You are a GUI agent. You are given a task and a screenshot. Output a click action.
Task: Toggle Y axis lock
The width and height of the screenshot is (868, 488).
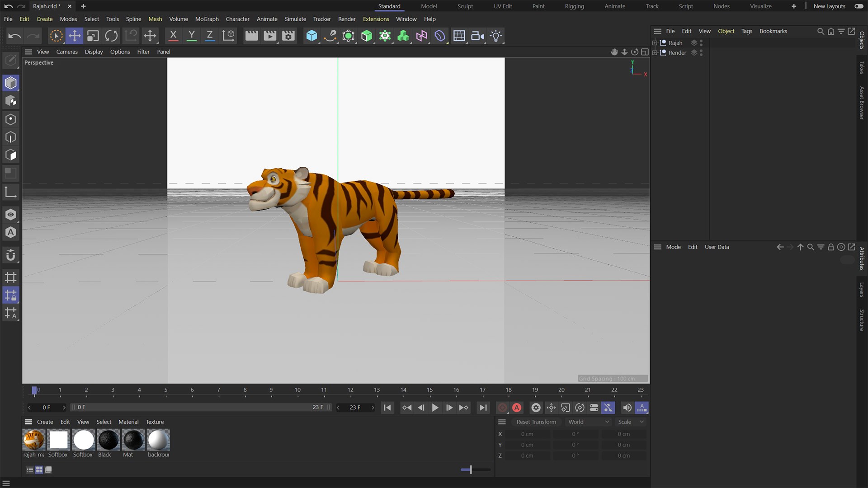coord(192,36)
